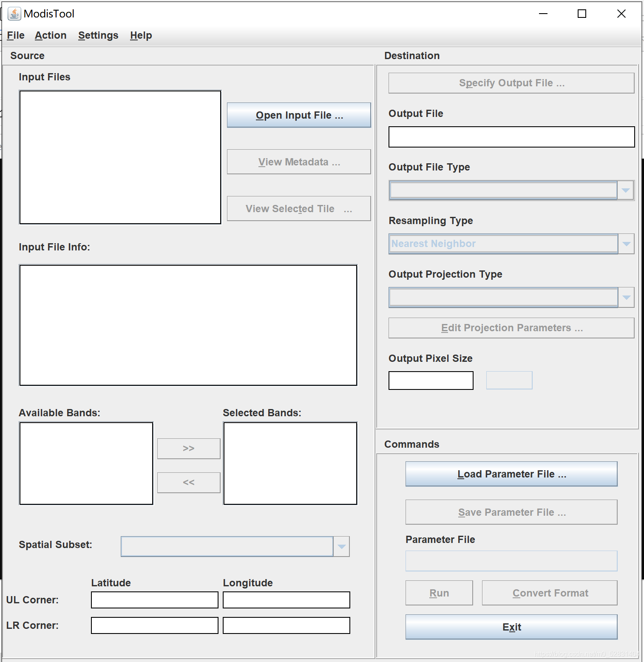Click Convert Format button
Viewport: 644px width, 662px height.
coord(550,593)
